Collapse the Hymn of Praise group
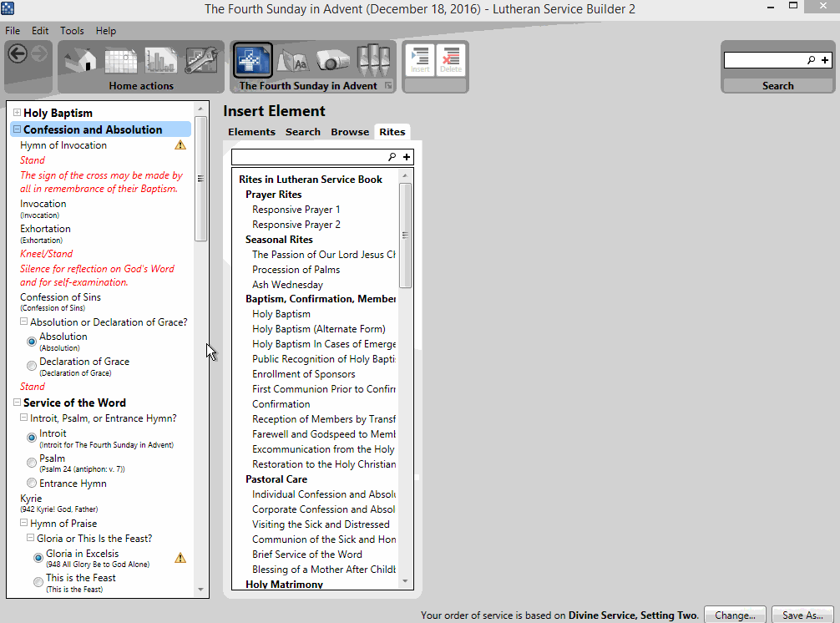Image resolution: width=840 pixels, height=623 pixels. point(23,522)
